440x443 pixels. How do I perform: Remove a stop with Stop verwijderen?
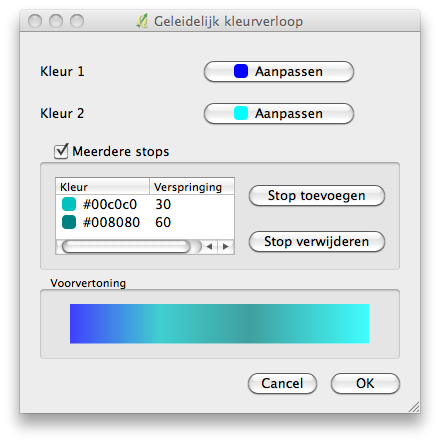(317, 242)
